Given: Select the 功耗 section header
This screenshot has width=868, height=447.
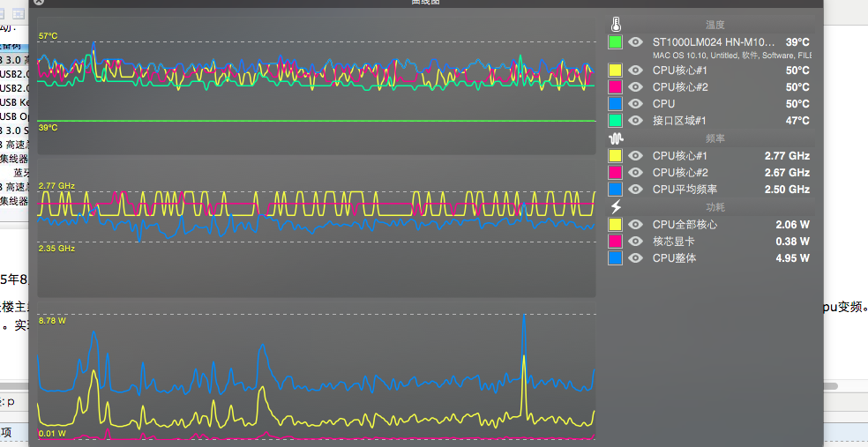Looking at the screenshot, I should coord(715,207).
